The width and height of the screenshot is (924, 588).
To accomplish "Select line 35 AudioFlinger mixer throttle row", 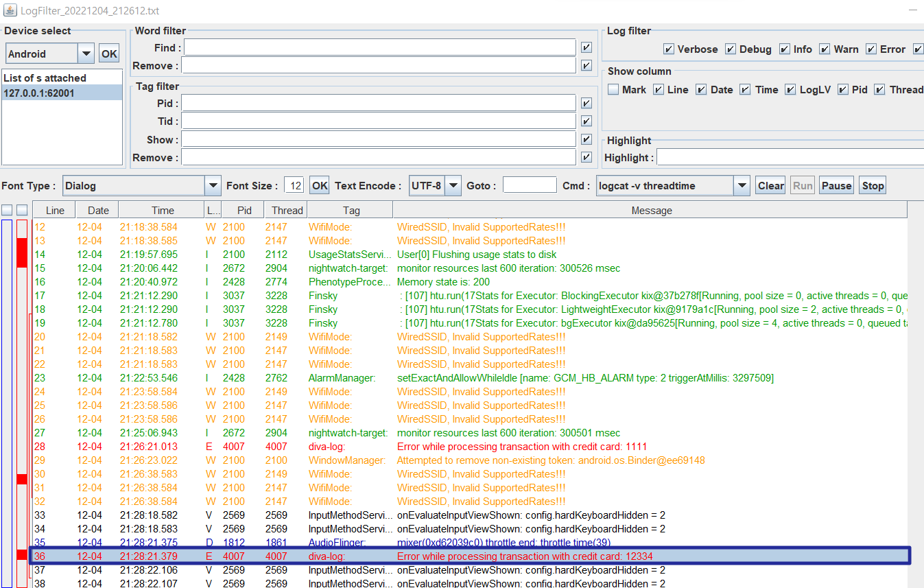I will click(x=470, y=543).
